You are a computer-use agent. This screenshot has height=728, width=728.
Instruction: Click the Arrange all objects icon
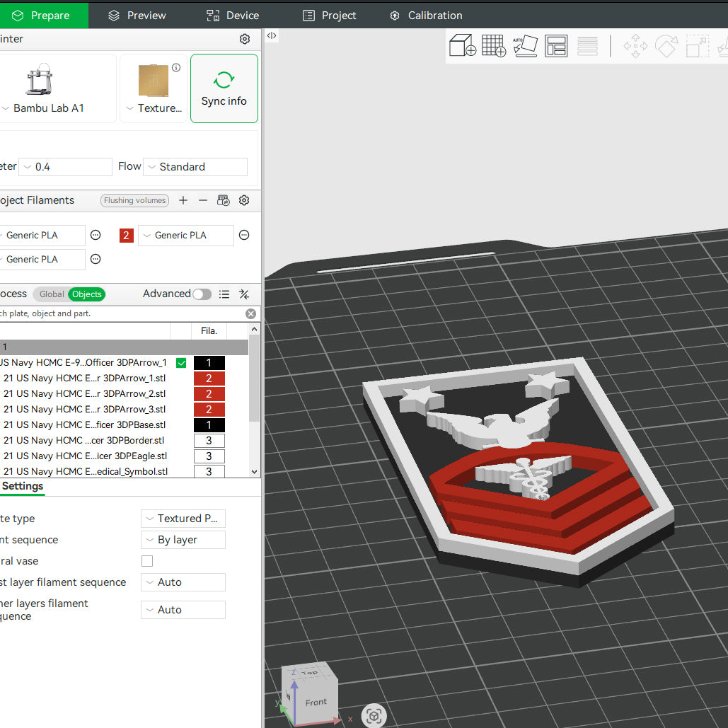[556, 45]
